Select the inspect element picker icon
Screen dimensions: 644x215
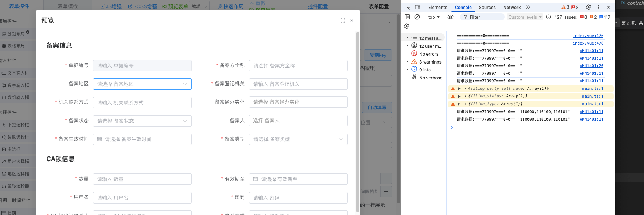click(x=407, y=7)
